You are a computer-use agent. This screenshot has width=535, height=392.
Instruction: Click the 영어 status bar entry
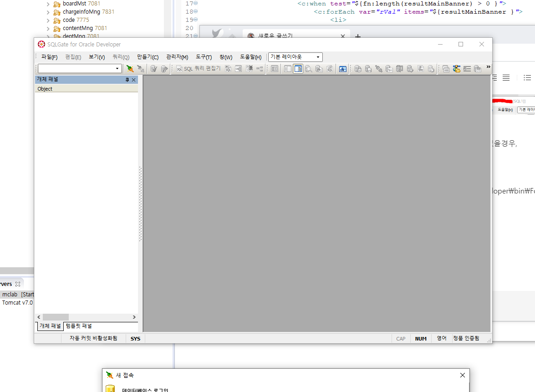click(442, 338)
